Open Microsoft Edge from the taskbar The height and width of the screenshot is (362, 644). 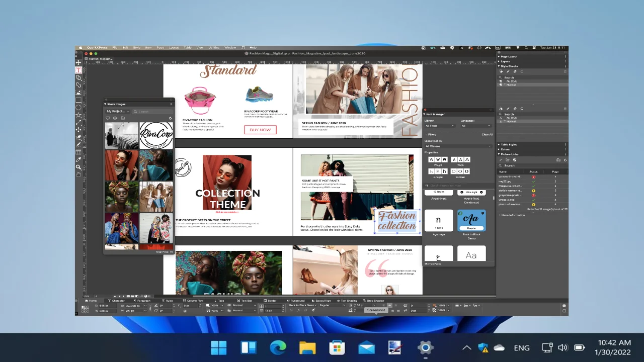(278, 347)
